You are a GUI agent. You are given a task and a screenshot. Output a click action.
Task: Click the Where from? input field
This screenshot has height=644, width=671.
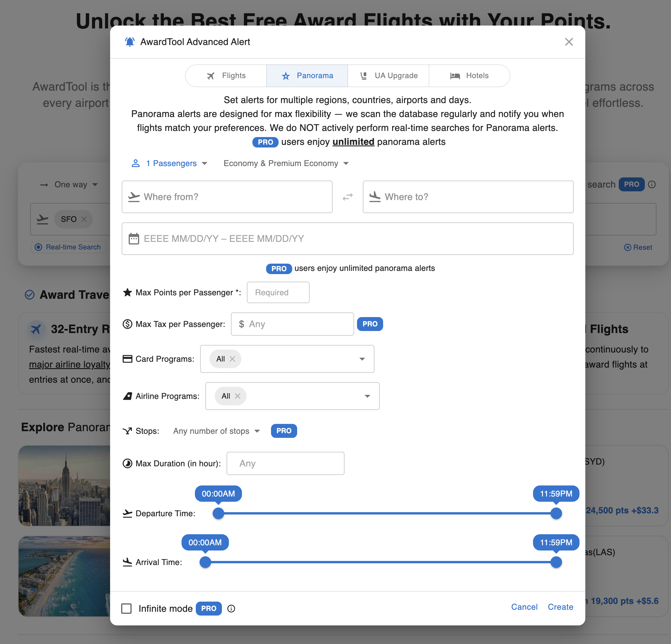(227, 197)
